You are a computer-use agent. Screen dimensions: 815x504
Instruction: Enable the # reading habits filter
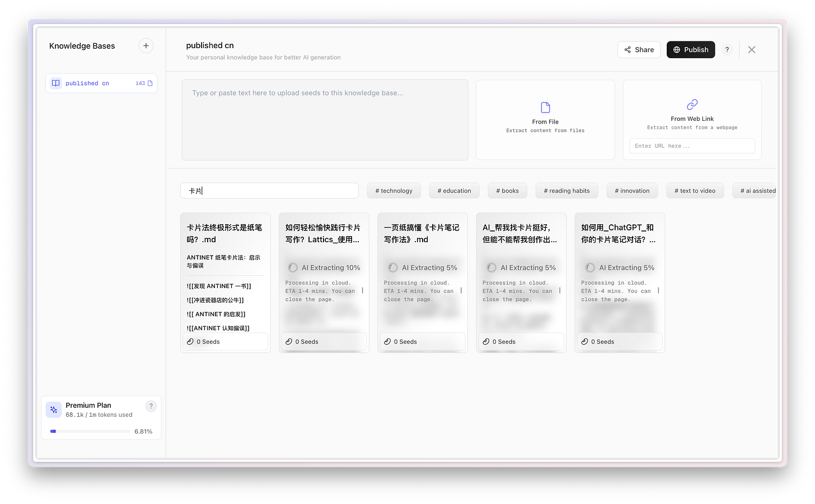coord(566,190)
